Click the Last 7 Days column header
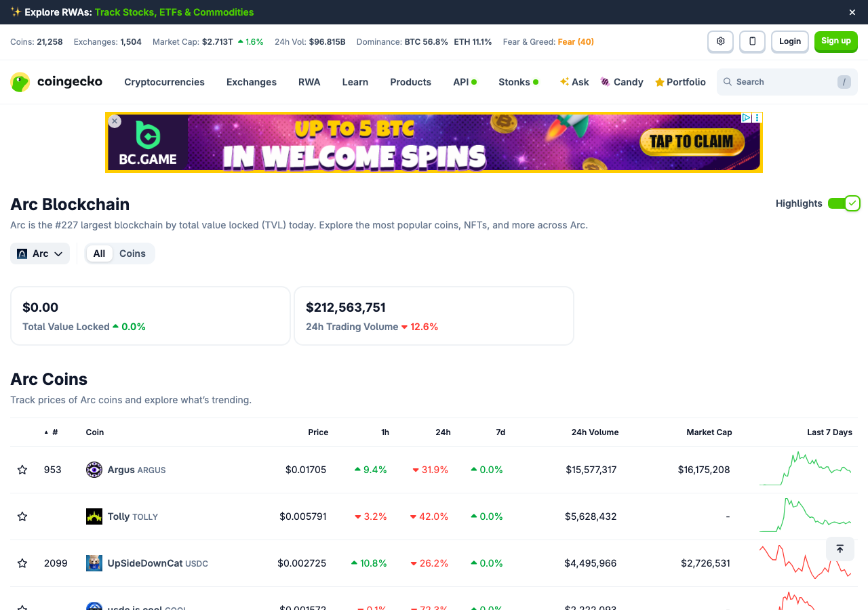The image size is (868, 610). [829, 432]
